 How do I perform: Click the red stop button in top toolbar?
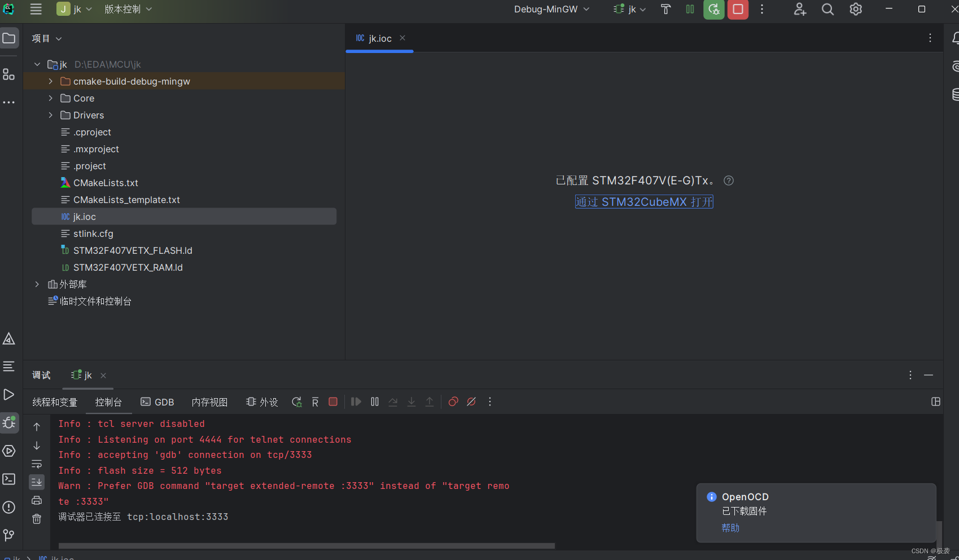click(x=738, y=9)
